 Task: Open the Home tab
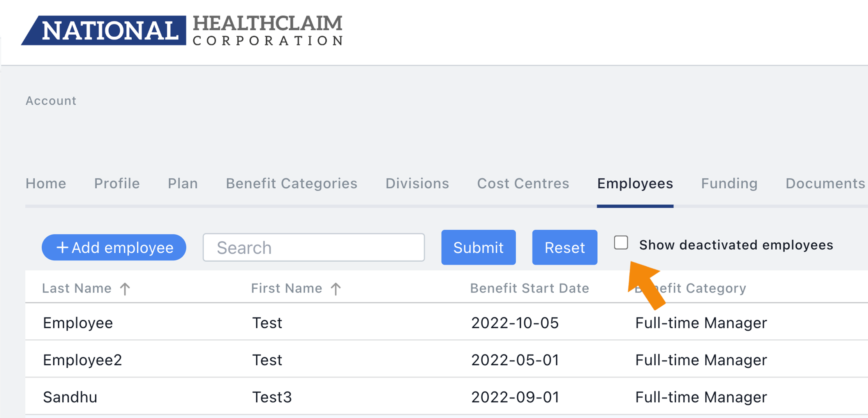[x=46, y=183]
